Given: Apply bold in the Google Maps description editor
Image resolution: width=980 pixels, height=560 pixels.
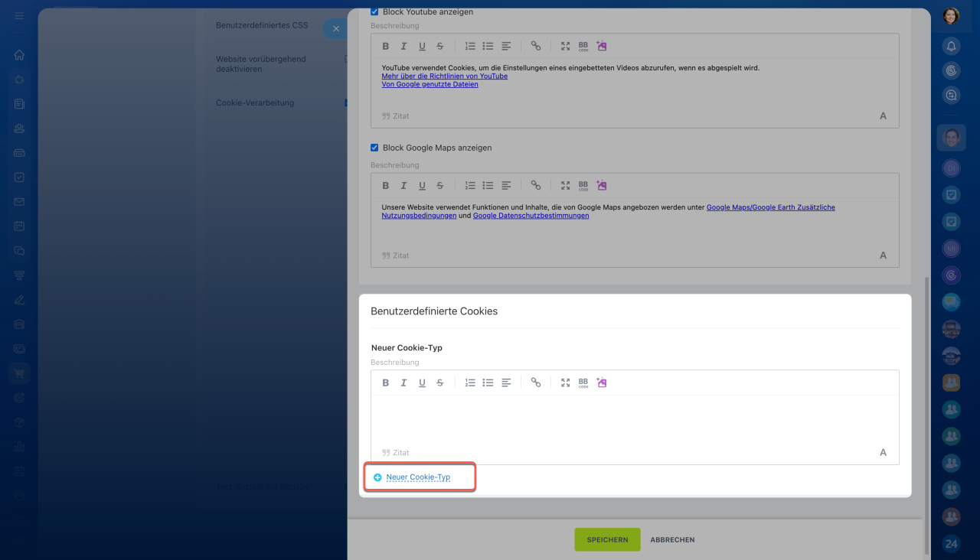Looking at the screenshot, I should pyautogui.click(x=386, y=185).
